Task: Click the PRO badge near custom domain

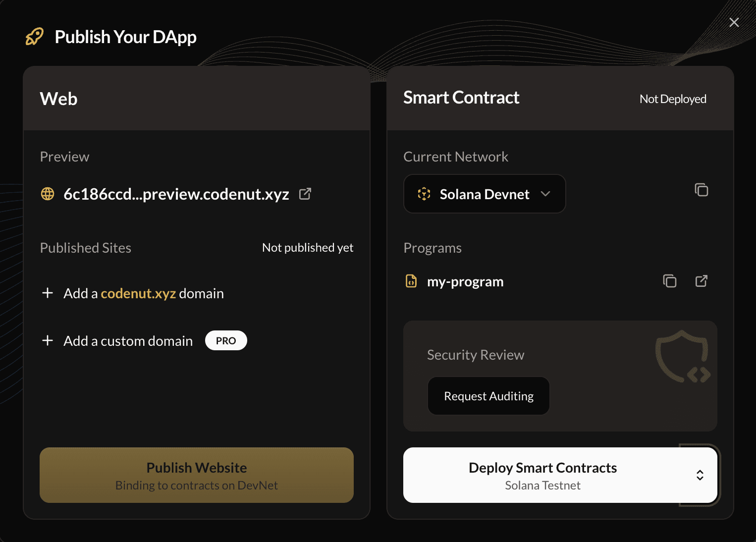Action: [226, 340]
